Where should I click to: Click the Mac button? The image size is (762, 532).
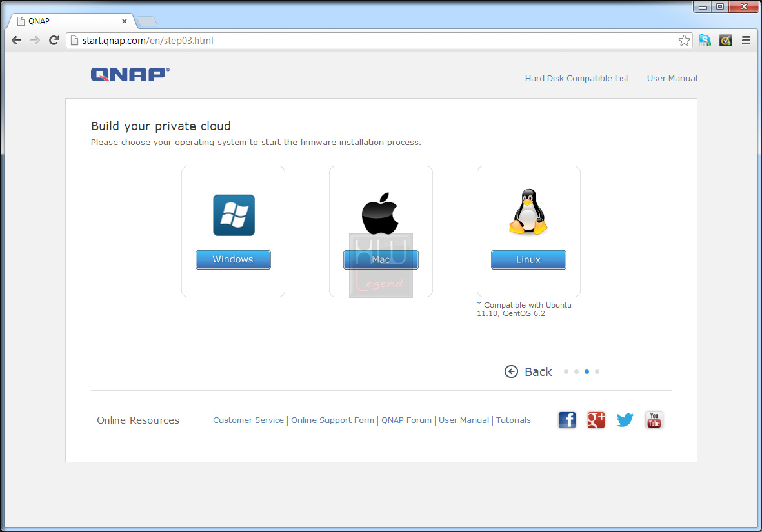point(381,259)
